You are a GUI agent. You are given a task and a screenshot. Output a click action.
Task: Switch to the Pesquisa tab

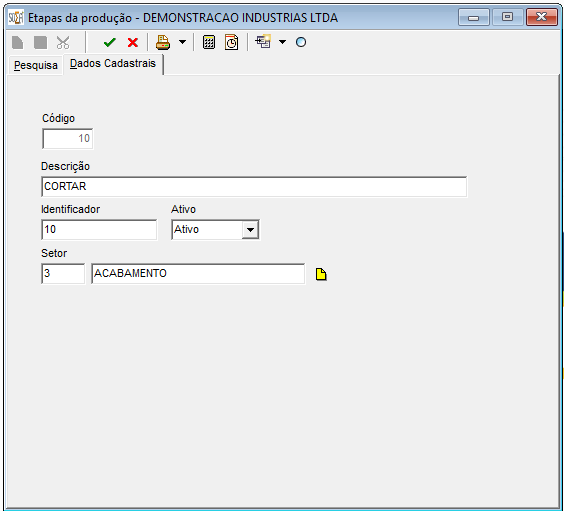tap(36, 65)
